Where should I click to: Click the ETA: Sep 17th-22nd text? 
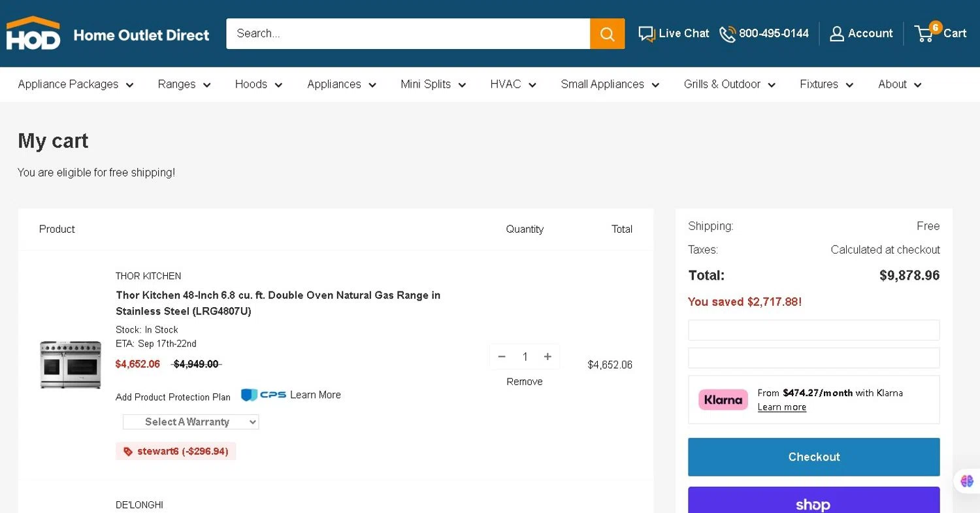coord(156,344)
